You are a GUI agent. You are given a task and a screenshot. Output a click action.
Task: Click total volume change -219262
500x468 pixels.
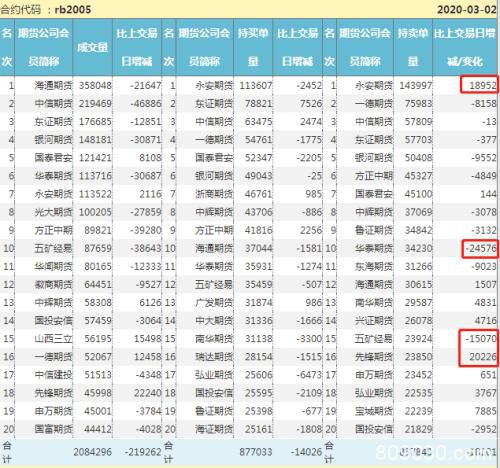(143, 452)
